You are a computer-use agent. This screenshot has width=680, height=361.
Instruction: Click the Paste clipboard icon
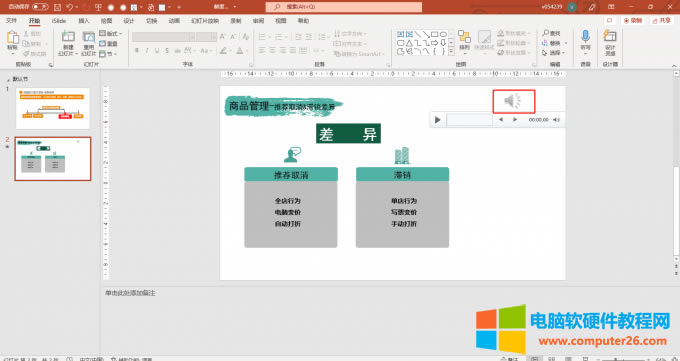click(13, 37)
